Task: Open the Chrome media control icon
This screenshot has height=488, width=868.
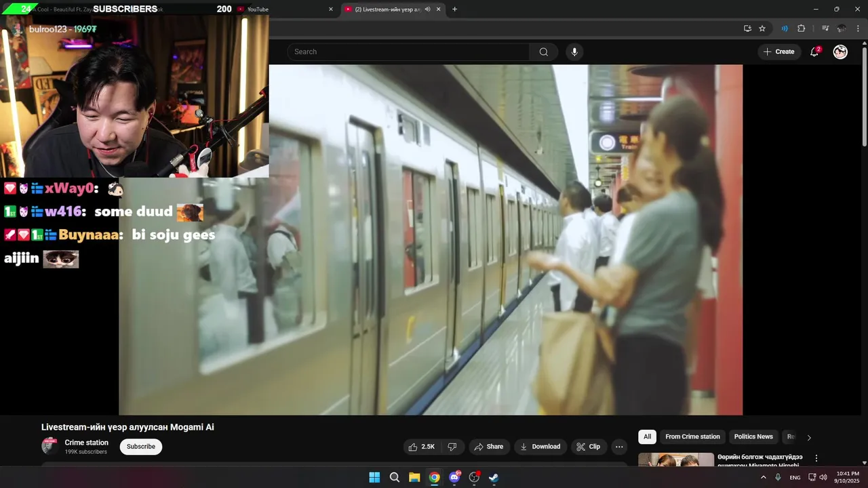Action: click(x=825, y=28)
